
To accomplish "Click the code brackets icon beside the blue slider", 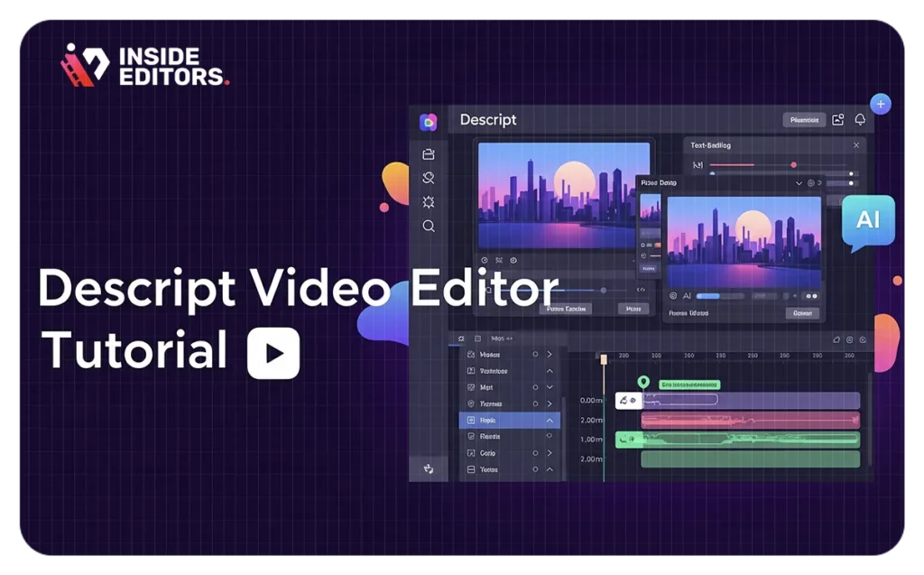I will pyautogui.click(x=642, y=290).
